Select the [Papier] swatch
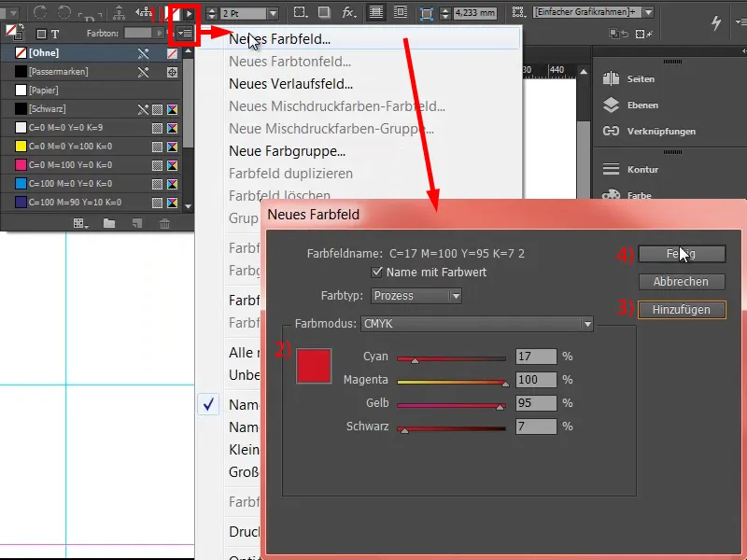 [x=91, y=90]
